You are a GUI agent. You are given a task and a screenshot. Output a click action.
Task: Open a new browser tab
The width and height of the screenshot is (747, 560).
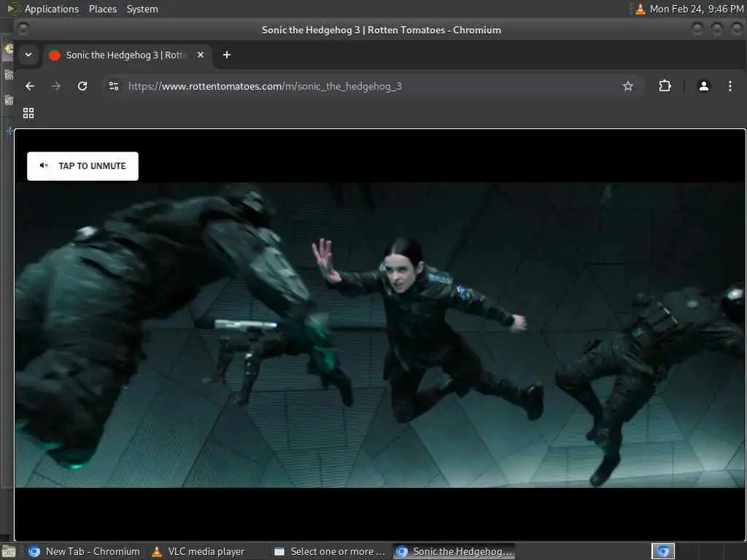pos(227,55)
